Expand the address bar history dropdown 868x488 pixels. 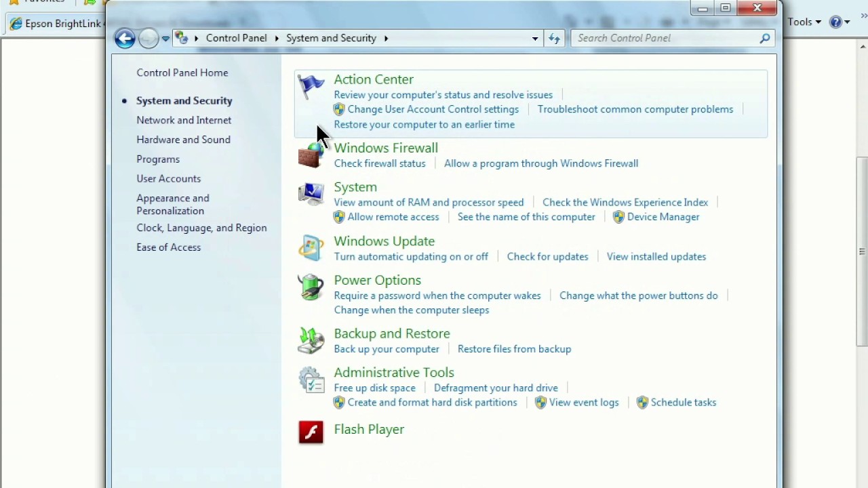[x=535, y=39]
